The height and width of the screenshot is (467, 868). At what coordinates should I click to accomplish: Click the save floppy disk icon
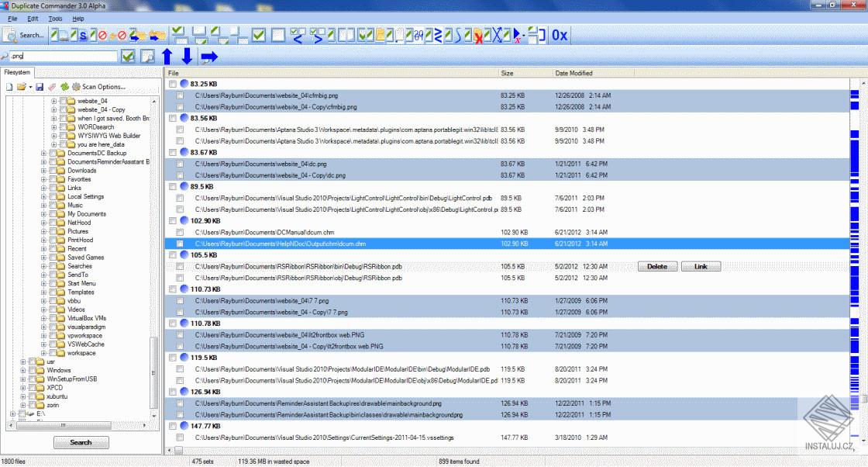coord(40,87)
